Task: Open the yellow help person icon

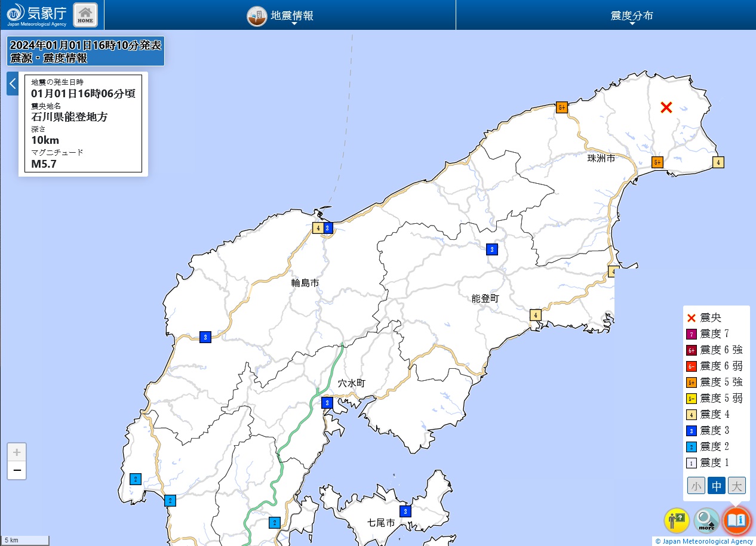Action: click(677, 520)
